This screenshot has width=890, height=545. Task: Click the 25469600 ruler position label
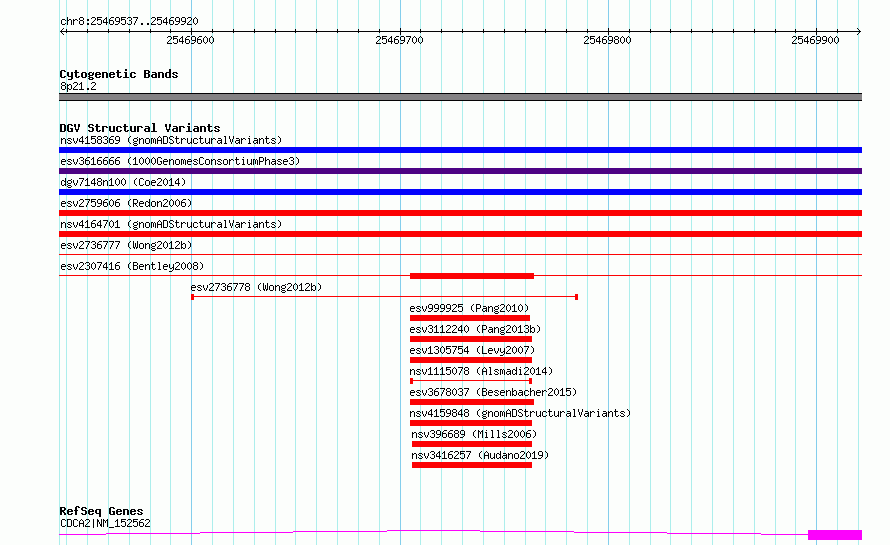pos(190,40)
